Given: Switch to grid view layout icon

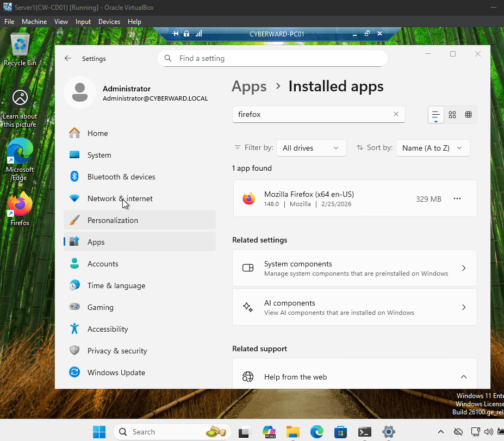Looking at the screenshot, I should tap(452, 115).
